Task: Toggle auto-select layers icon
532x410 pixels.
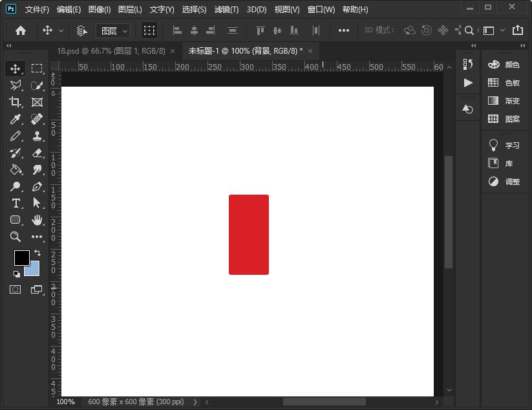Action: 82,30
